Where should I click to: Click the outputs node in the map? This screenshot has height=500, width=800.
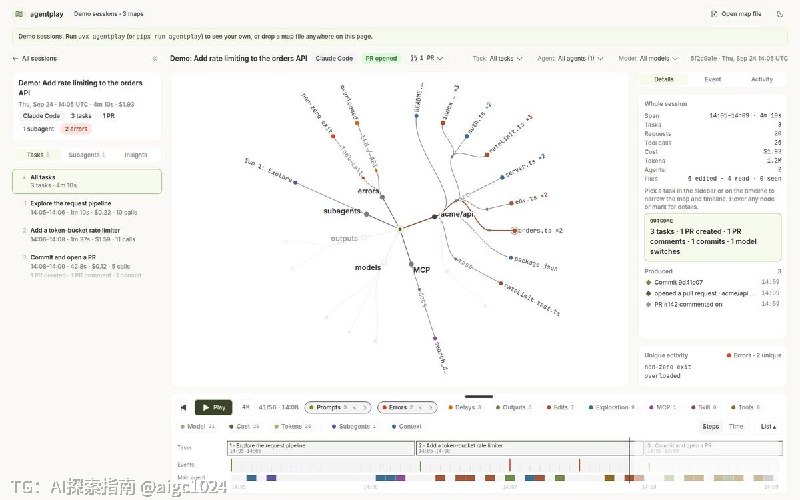(x=364, y=238)
